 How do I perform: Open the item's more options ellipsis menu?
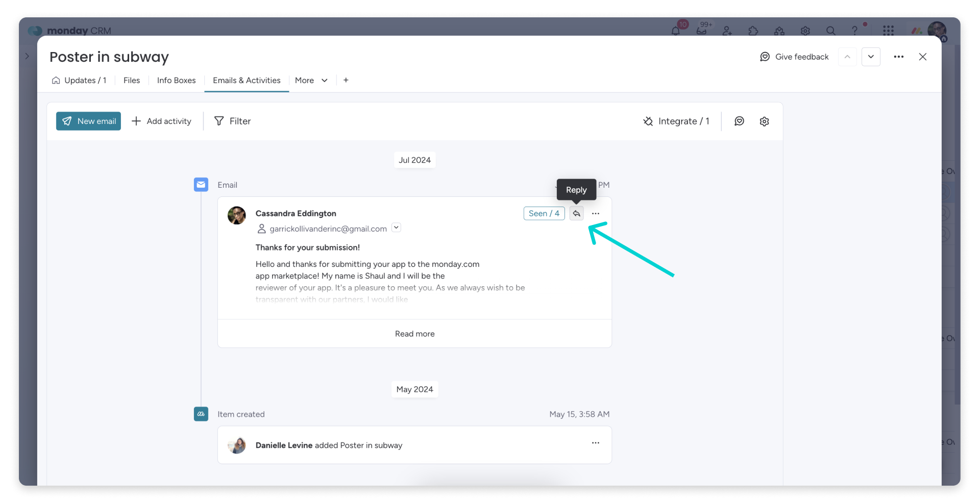898,57
